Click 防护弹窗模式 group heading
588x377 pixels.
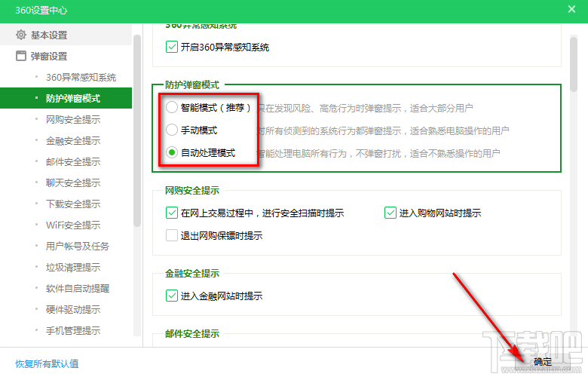[x=192, y=85]
